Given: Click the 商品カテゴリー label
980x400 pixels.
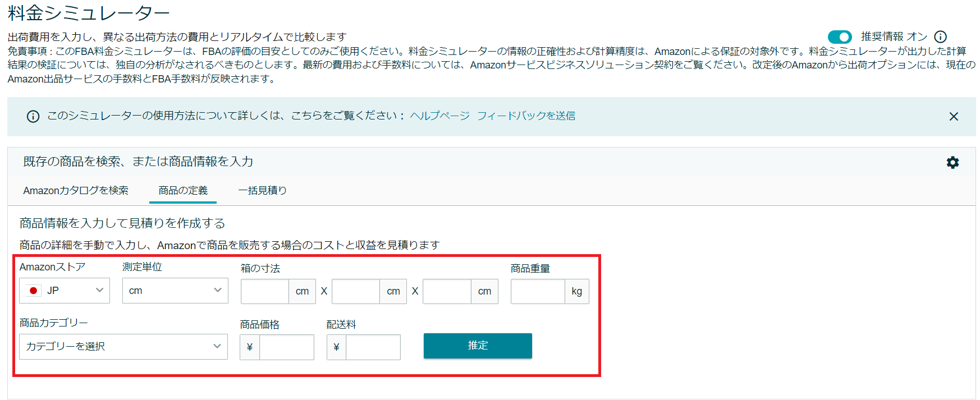Looking at the screenshot, I should [x=54, y=323].
